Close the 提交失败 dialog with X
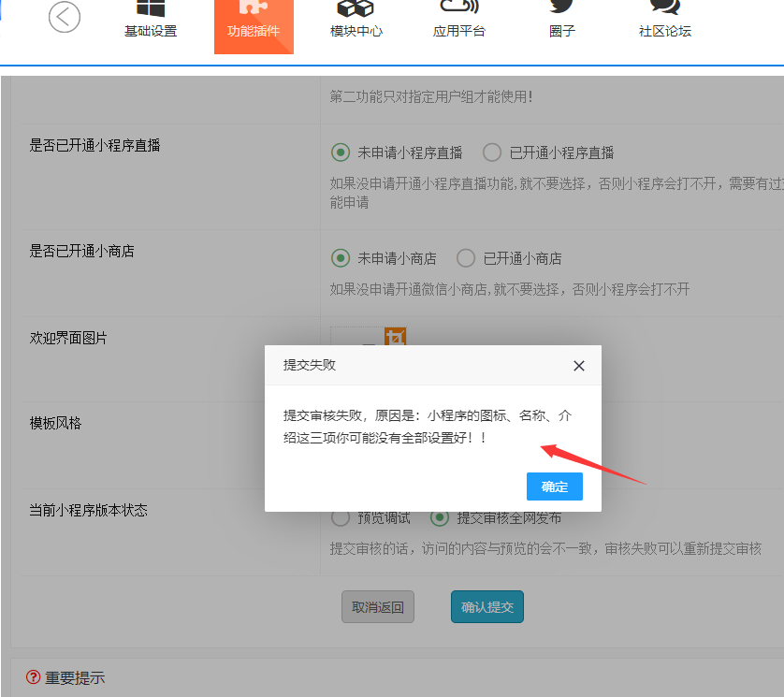Screen dimensions: 784x697 (x=579, y=366)
